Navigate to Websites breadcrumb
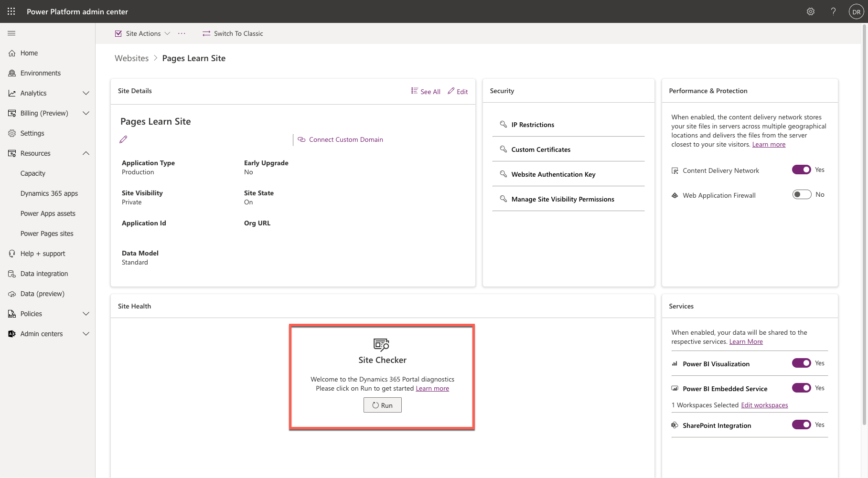This screenshot has height=478, width=868. point(132,58)
